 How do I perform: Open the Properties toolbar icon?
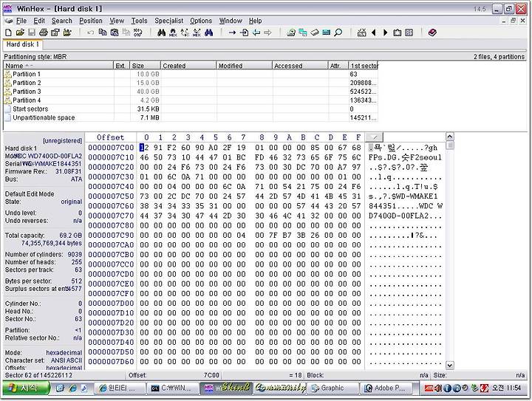[x=55, y=32]
